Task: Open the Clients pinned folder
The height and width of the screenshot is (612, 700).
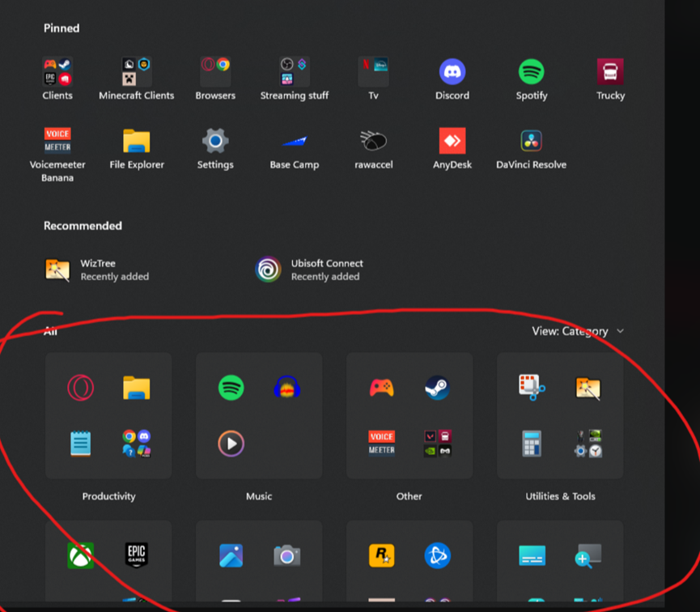Action: [x=57, y=79]
